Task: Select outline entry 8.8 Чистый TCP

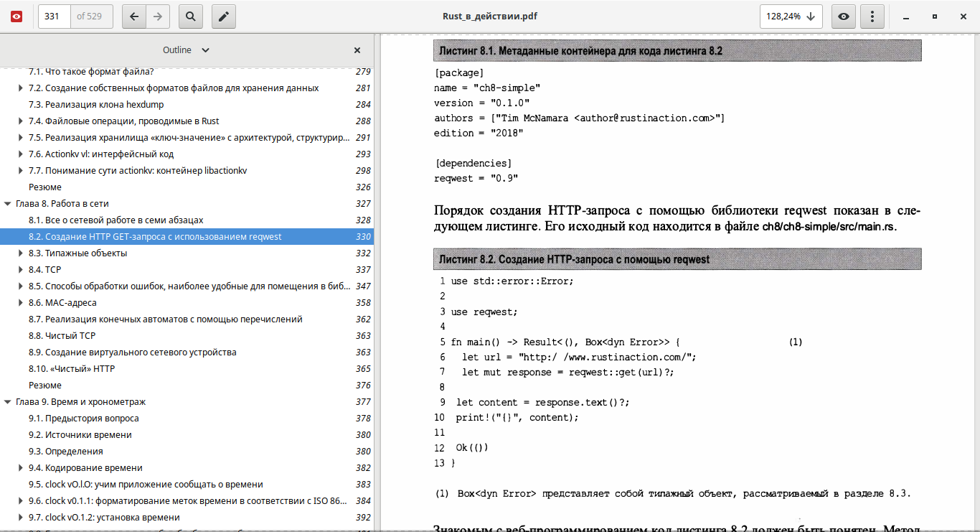Action: tap(70, 336)
